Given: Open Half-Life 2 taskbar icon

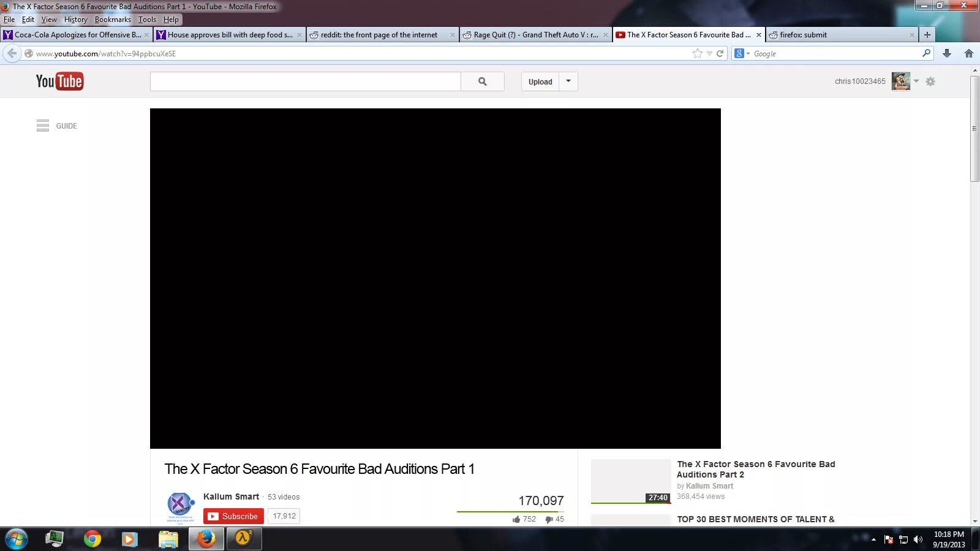Looking at the screenshot, I should tap(244, 539).
